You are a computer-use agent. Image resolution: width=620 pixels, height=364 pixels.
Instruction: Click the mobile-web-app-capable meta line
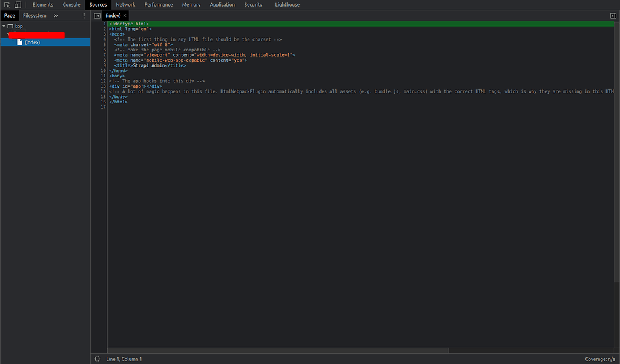[x=180, y=60]
